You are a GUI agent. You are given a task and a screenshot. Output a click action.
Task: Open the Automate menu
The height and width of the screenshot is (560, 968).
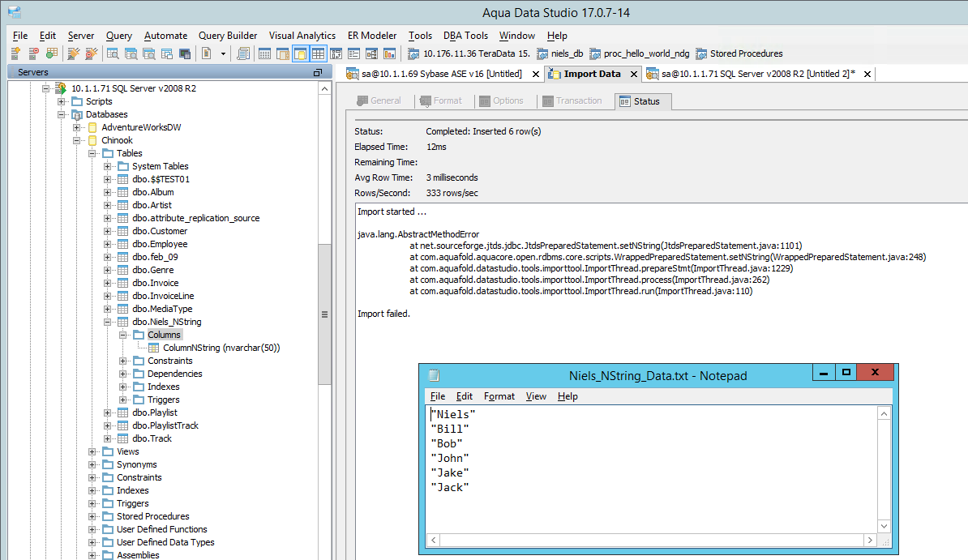[x=165, y=36]
